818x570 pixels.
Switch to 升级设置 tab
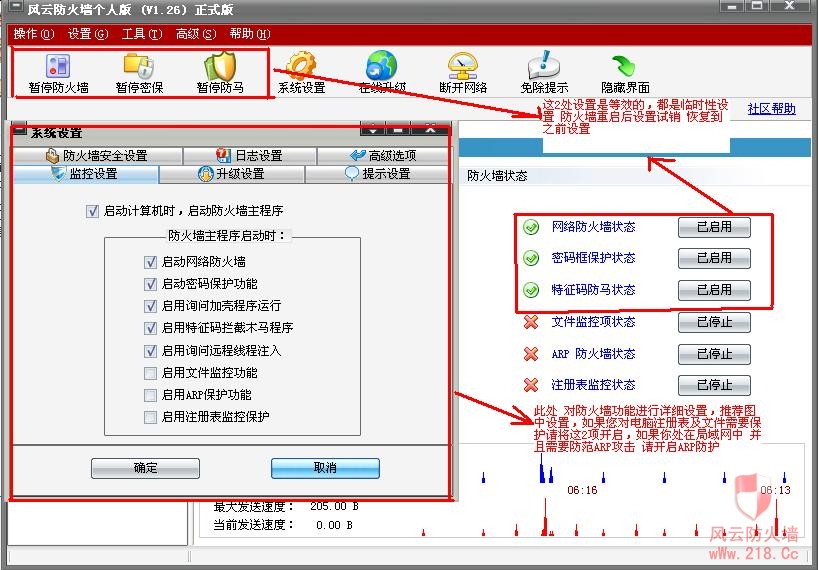point(232,174)
